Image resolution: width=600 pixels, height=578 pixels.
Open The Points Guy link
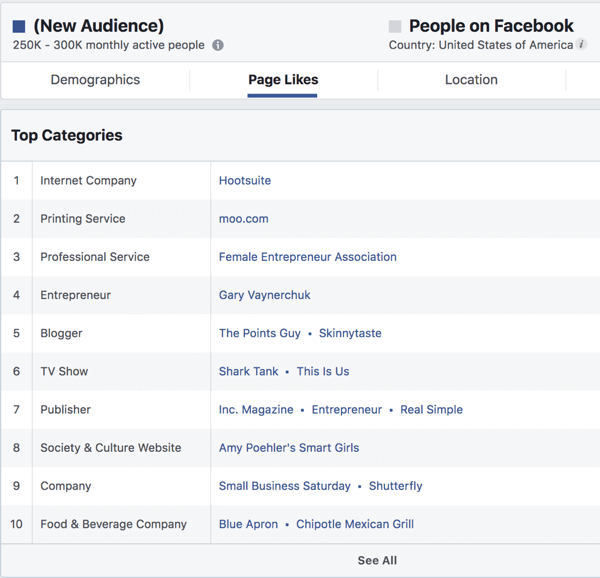(x=259, y=333)
